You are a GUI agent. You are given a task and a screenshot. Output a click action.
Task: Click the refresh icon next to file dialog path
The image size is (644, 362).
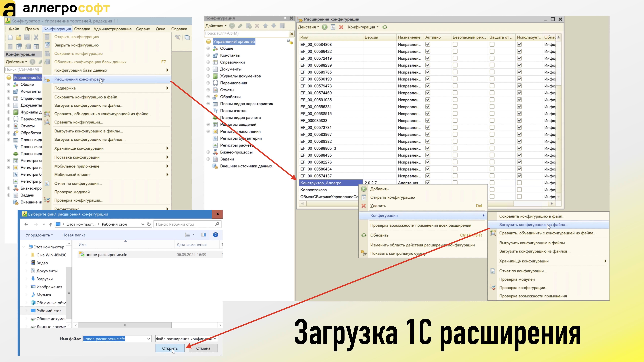tap(149, 224)
